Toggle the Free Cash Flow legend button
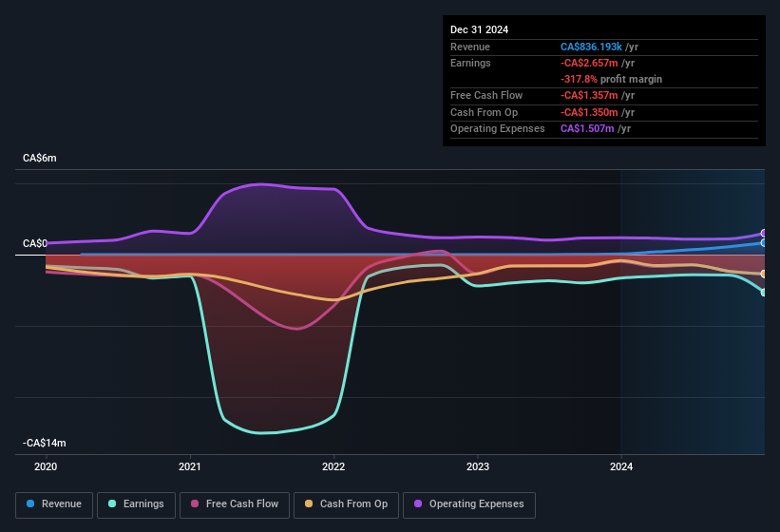780x532 pixels. tap(235, 505)
